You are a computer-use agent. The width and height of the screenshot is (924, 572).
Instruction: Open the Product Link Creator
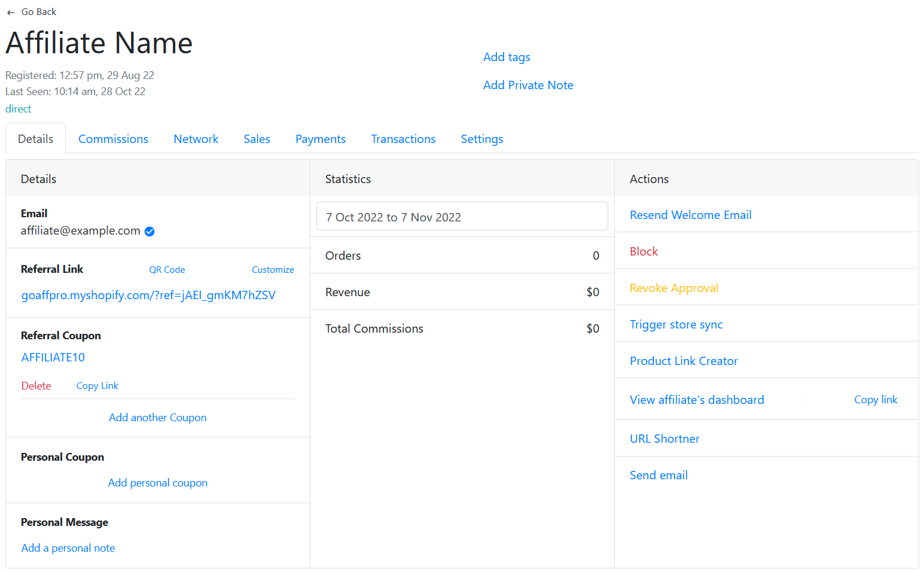click(684, 361)
